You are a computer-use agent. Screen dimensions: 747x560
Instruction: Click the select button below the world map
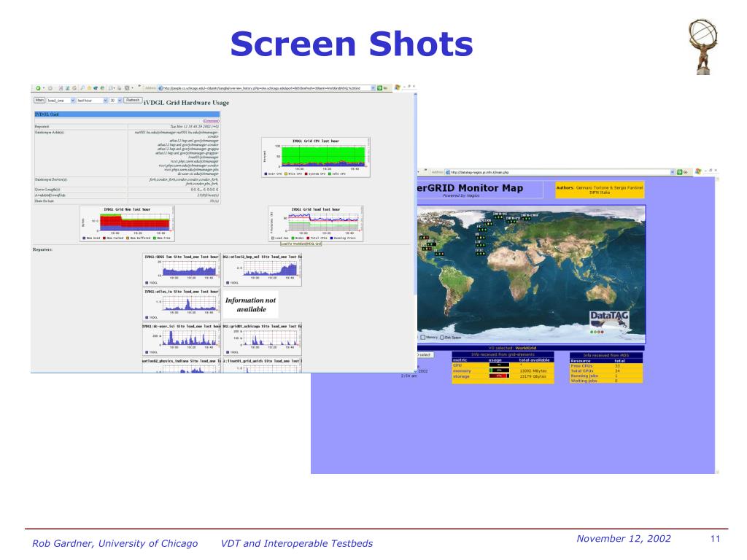click(x=425, y=355)
